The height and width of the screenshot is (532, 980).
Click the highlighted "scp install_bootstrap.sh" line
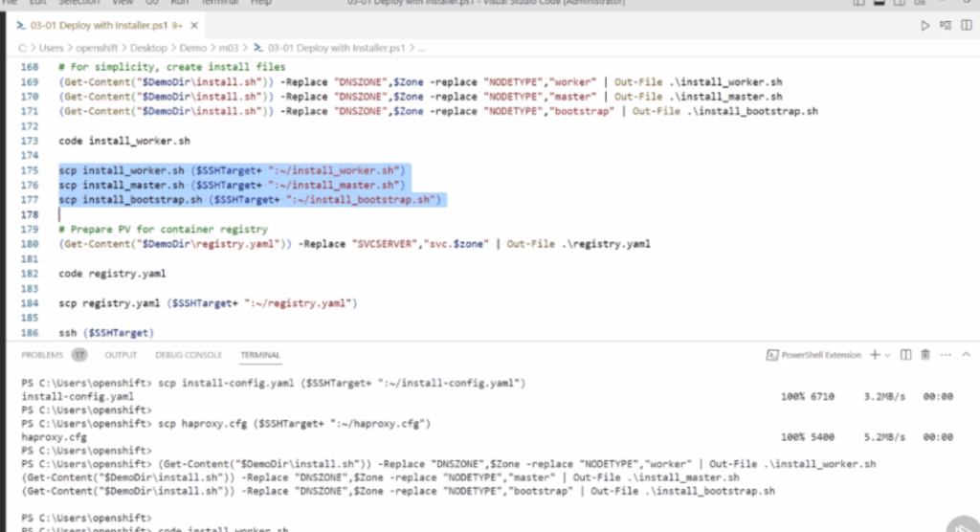[x=250, y=199]
